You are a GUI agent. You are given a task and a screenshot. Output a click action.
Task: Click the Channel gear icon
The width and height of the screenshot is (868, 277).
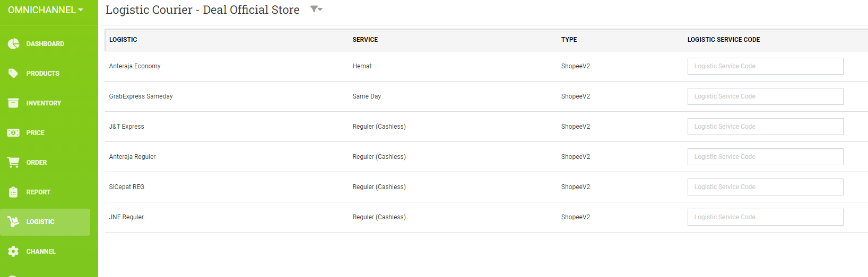coord(13,251)
